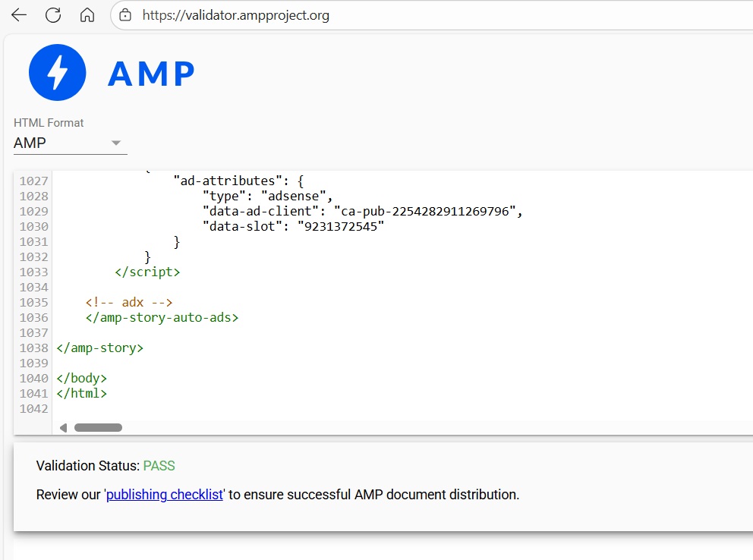Click the PASS validation status
753x560 pixels.
159,465
